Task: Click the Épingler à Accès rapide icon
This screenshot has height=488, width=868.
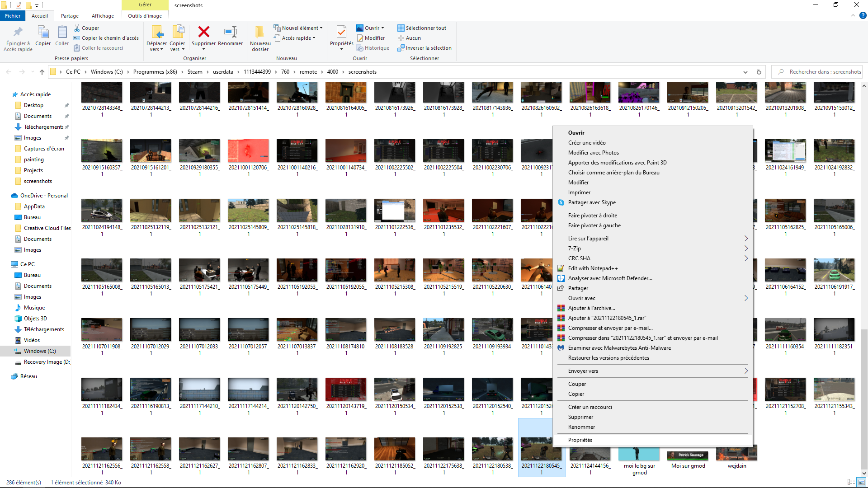Action: click(x=18, y=32)
